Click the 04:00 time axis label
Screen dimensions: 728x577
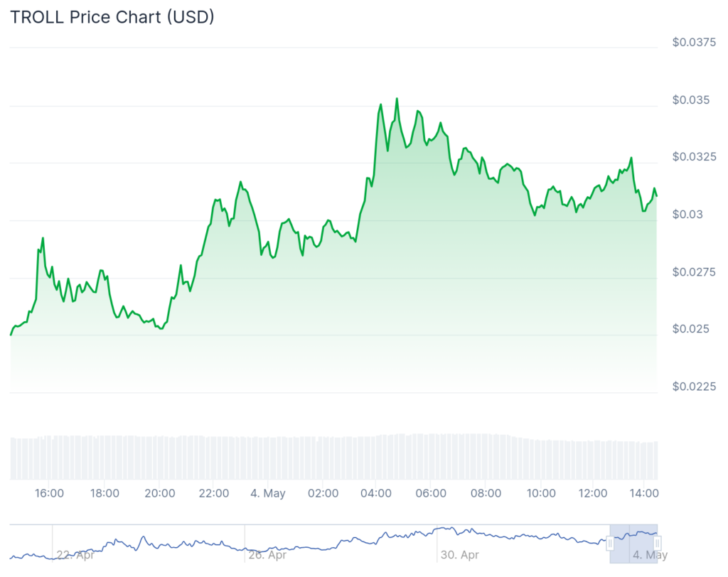click(x=376, y=493)
